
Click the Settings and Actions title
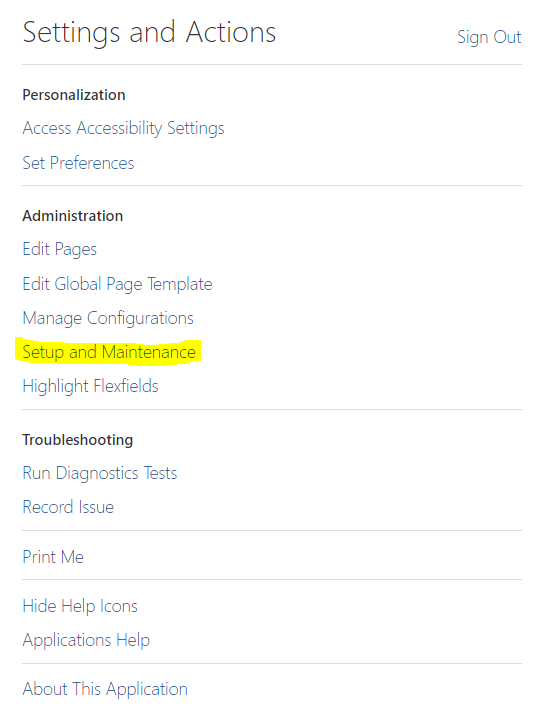tap(149, 32)
